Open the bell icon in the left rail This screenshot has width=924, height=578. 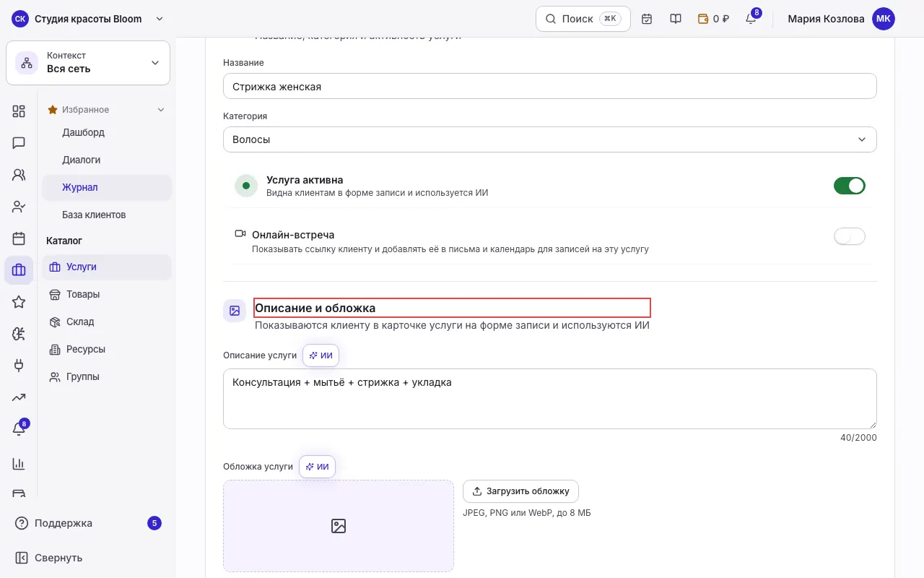(19, 429)
